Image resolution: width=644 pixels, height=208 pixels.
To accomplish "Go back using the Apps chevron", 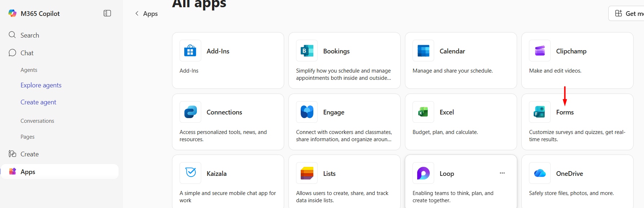I will pyautogui.click(x=137, y=13).
